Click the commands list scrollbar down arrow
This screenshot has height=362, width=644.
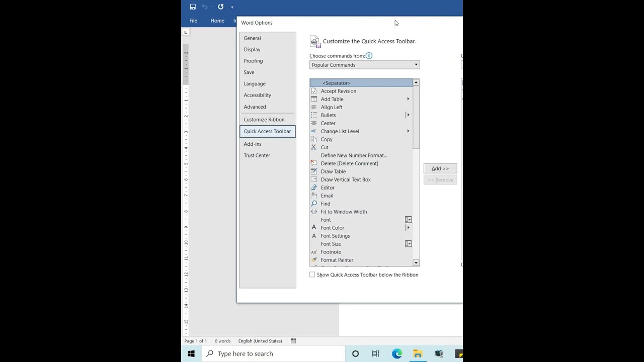tap(416, 263)
